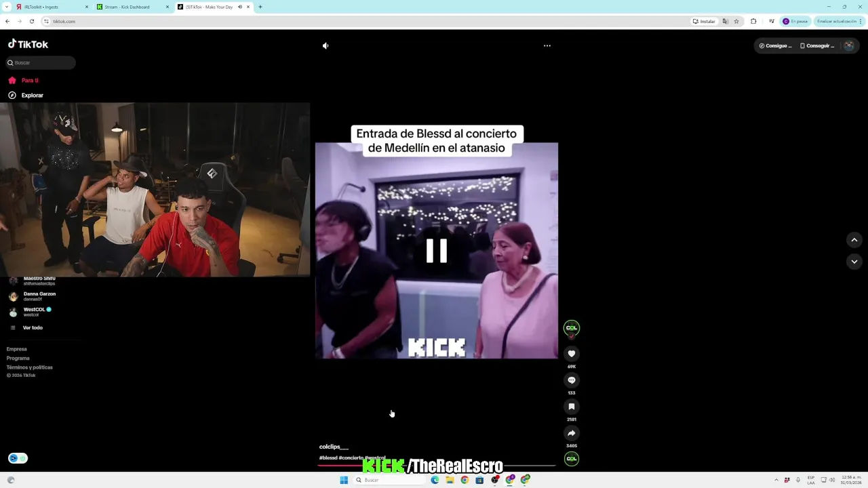
Task: Share the video with arrow icon
Action: point(572,433)
